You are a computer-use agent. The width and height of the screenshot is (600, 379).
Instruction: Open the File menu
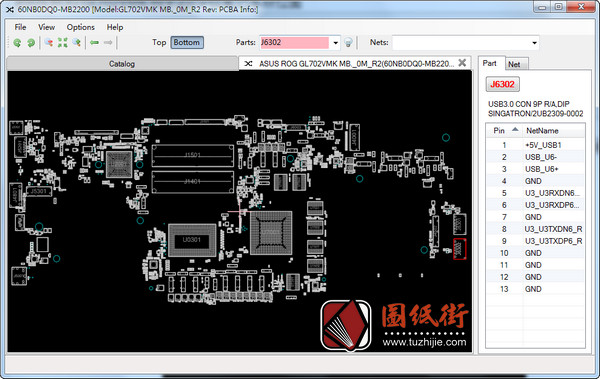point(20,27)
